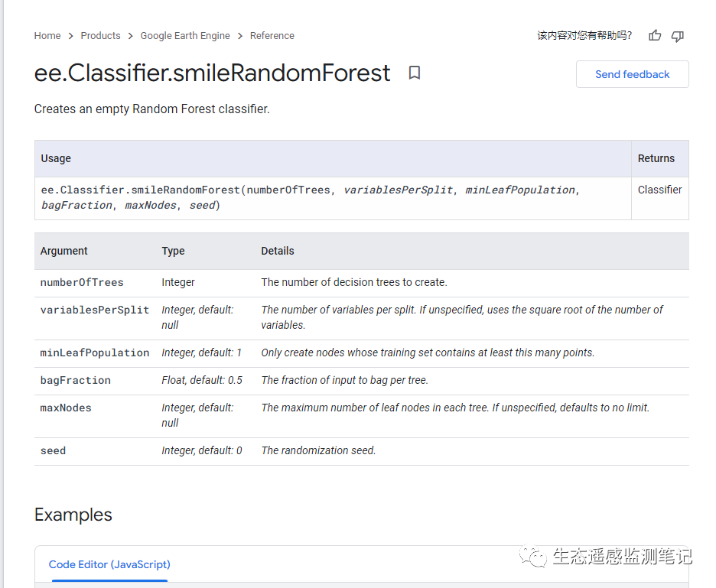716x588 pixels.
Task: Click variablesPerSplit 'Integer, default: null' type
Action: click(197, 317)
